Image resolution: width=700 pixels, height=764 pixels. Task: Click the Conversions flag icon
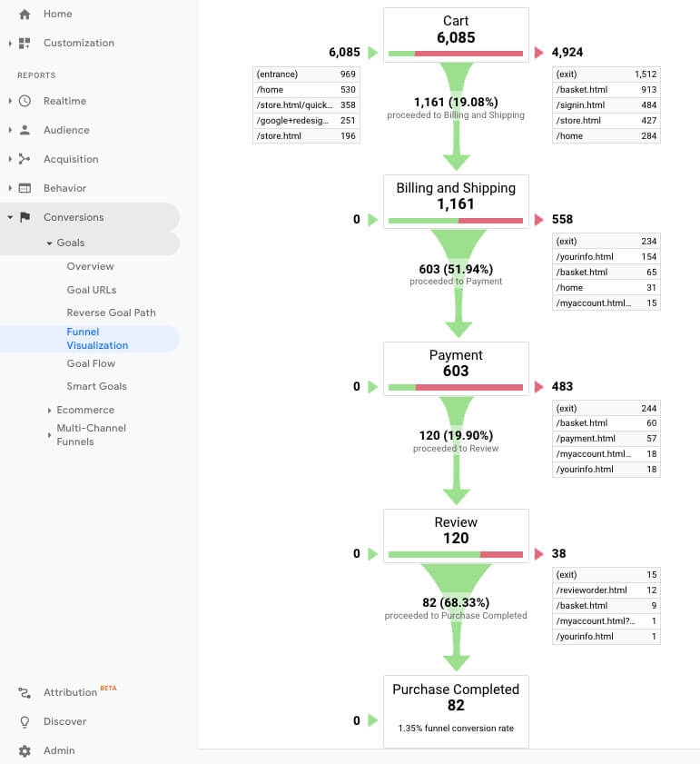[x=25, y=217]
